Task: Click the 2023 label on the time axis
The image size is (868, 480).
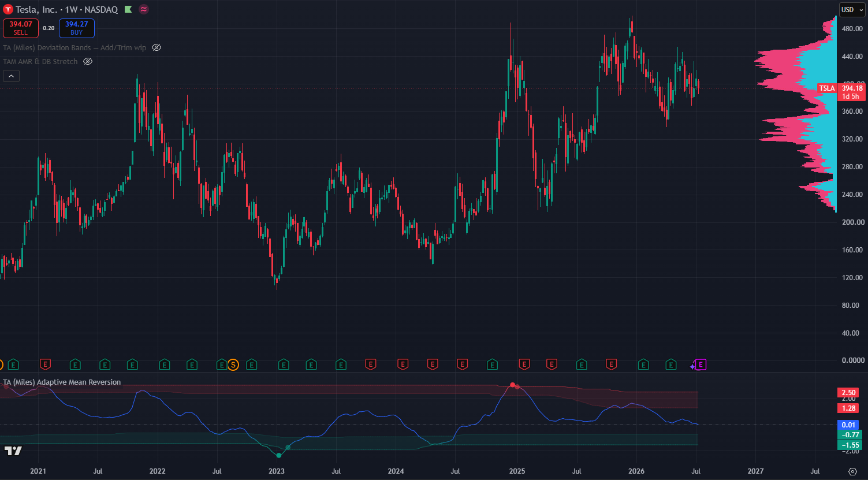Action: tap(277, 471)
